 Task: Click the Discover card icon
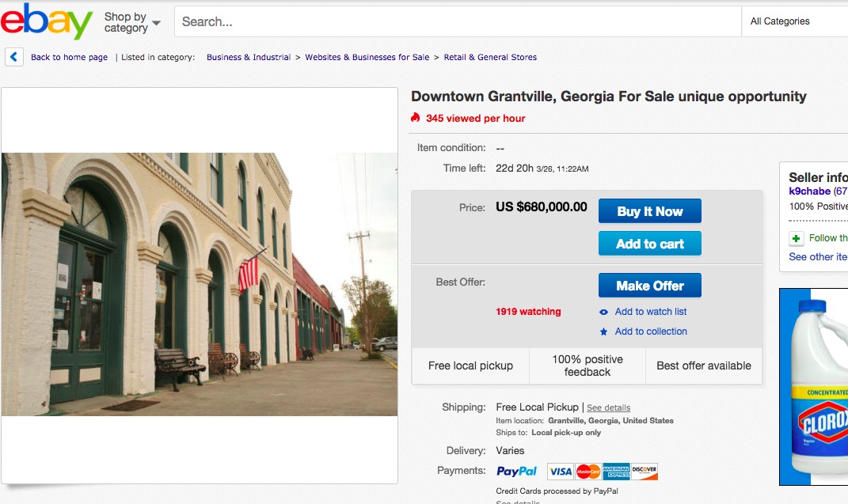pyautogui.click(x=644, y=472)
